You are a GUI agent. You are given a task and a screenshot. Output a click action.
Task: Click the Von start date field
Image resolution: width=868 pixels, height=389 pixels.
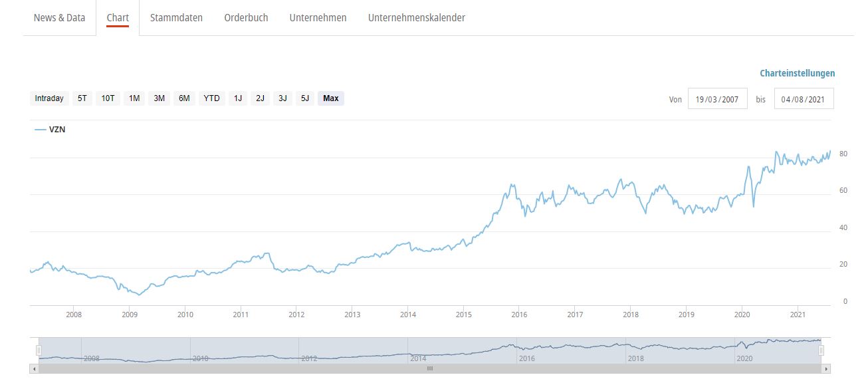pyautogui.click(x=717, y=99)
